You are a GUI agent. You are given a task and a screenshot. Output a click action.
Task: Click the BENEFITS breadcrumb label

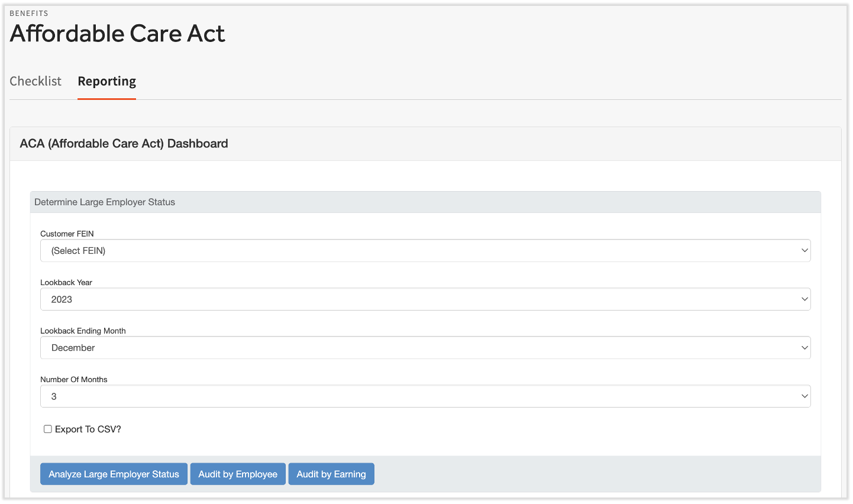tap(29, 12)
